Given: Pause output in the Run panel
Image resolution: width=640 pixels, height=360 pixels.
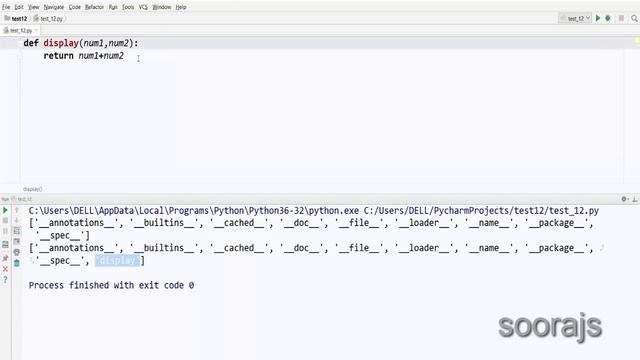Looking at the screenshot, I should 5,231.
